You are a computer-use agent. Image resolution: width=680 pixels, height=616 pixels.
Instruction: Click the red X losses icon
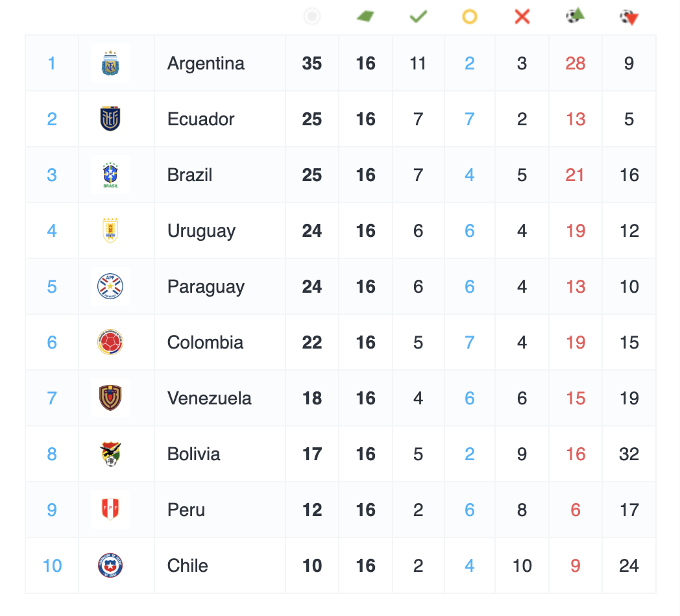(522, 16)
